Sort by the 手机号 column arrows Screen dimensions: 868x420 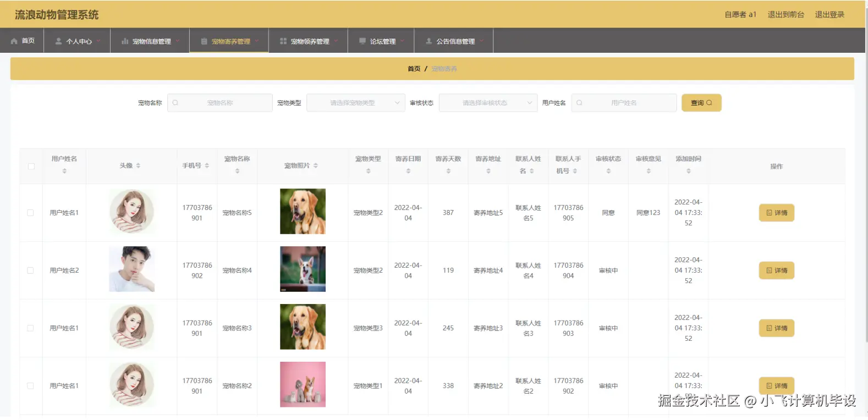tap(207, 165)
